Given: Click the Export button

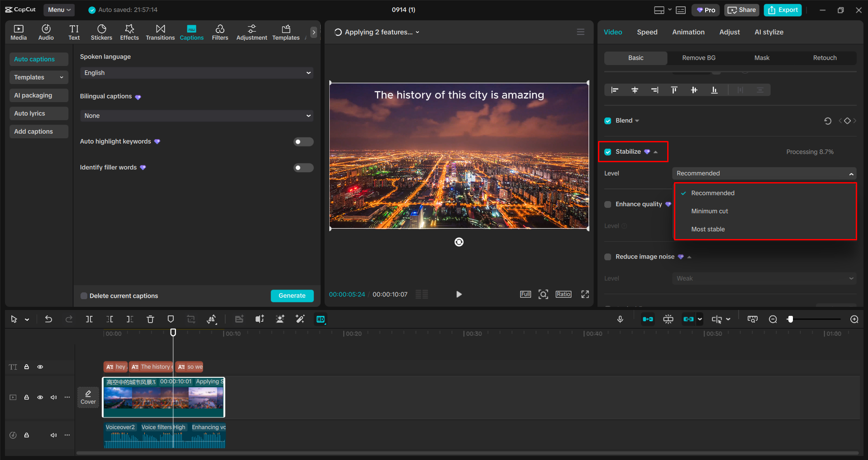Looking at the screenshot, I should point(782,9).
